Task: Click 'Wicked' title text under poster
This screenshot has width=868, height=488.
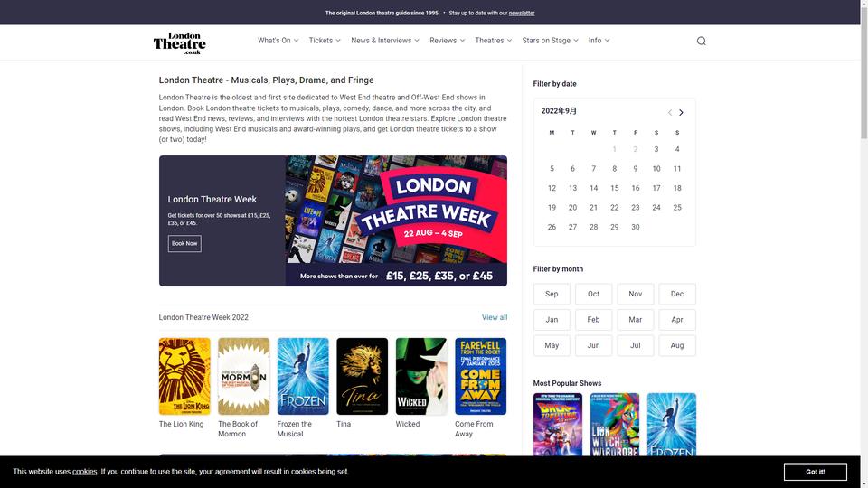Action: (x=408, y=424)
